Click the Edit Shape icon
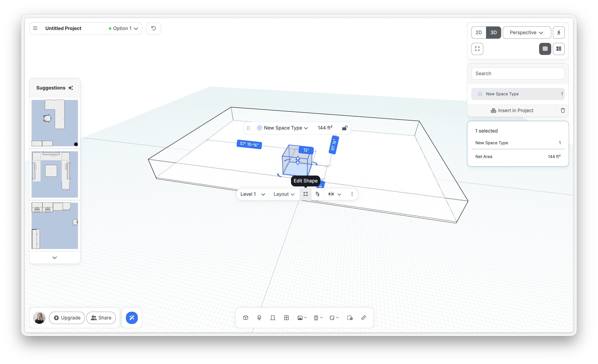The image size is (598, 364). [x=305, y=194]
